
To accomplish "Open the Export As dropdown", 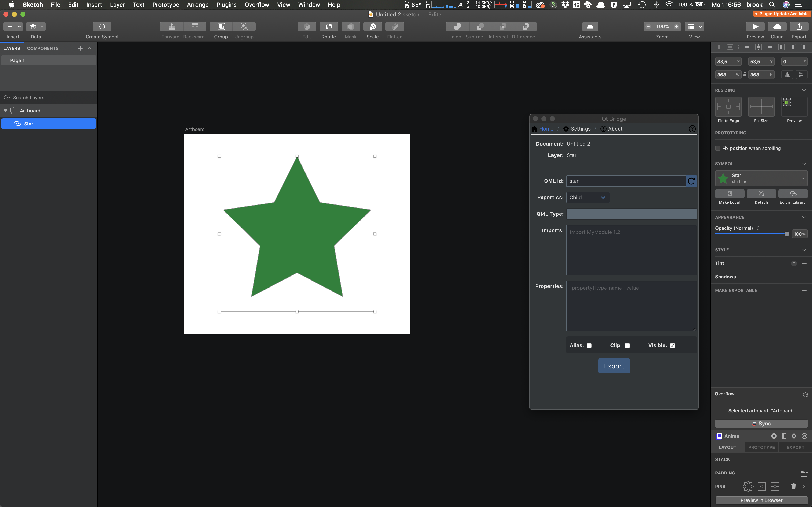I will pos(588,198).
